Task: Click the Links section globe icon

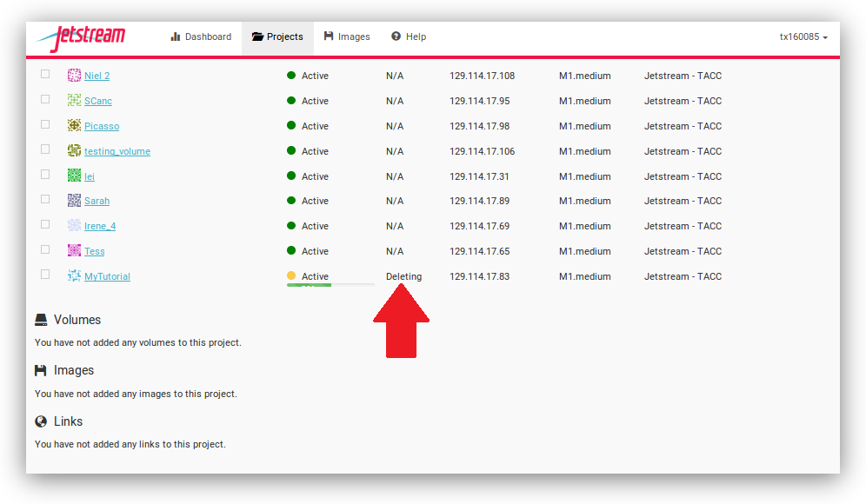Action: [41, 422]
